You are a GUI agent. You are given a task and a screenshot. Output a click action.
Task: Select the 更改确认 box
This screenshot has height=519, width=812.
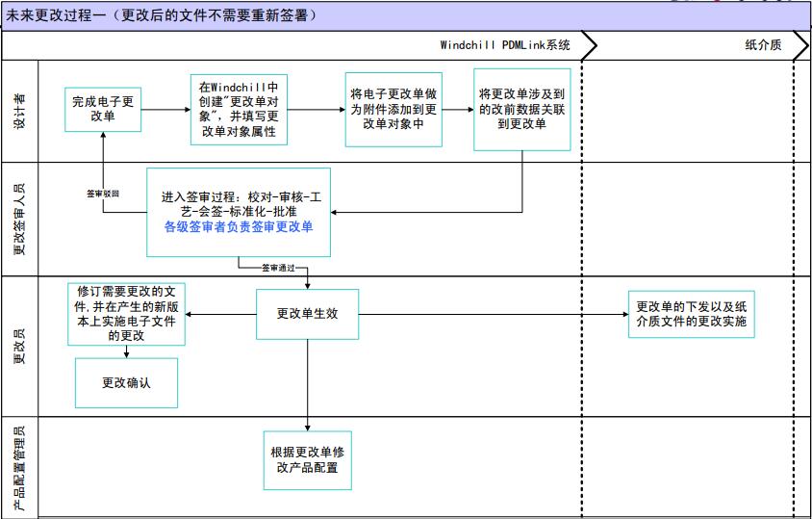coord(126,382)
